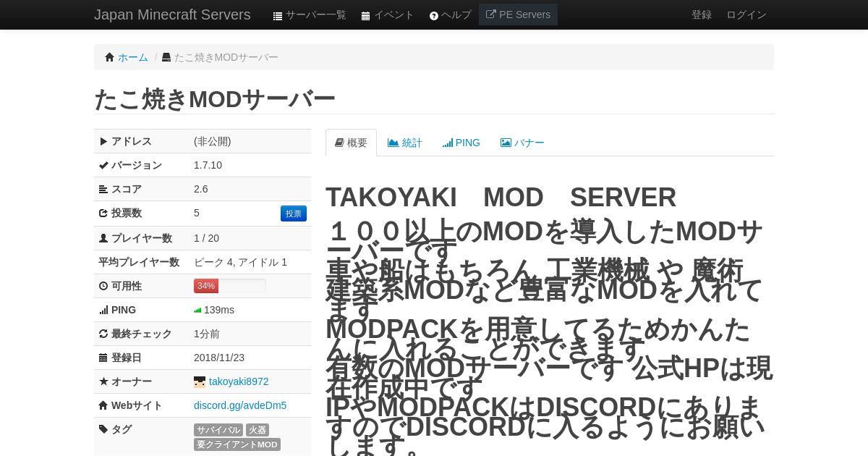Click the refresh icon beside 最終チェック
The height and width of the screenshot is (456, 868).
pos(103,334)
